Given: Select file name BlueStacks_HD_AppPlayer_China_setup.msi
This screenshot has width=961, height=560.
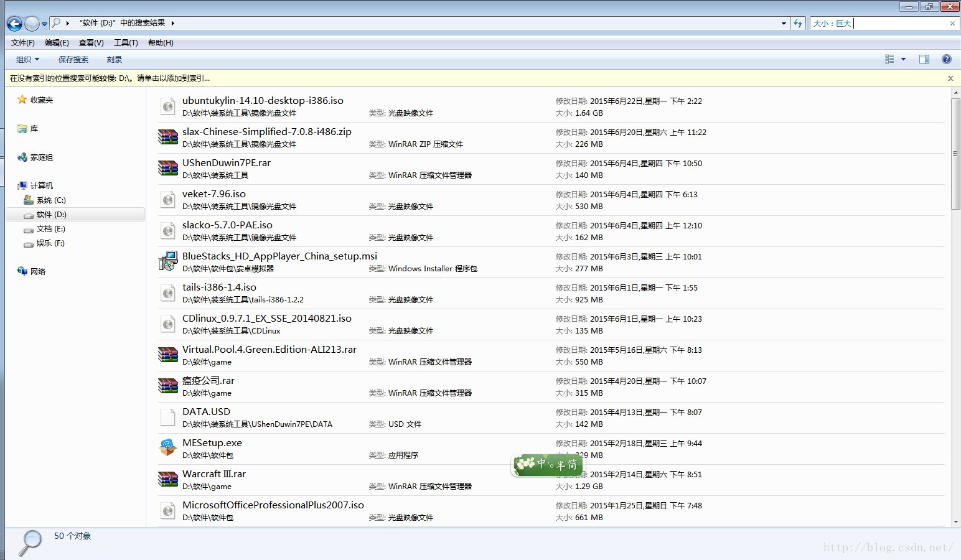Looking at the screenshot, I should (x=279, y=256).
